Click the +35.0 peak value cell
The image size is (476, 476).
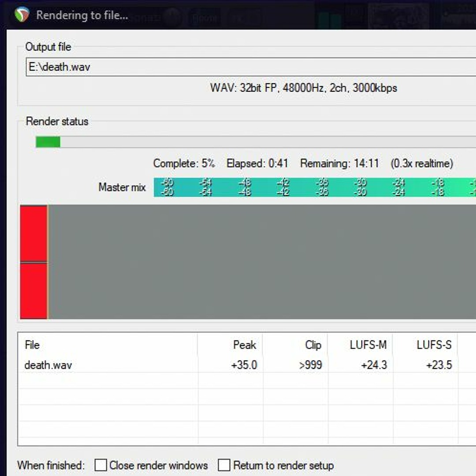[x=244, y=365]
